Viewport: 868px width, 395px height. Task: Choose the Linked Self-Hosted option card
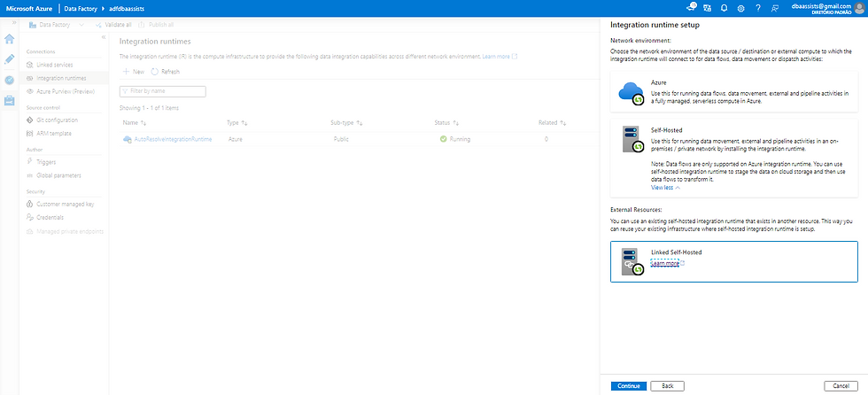(x=734, y=261)
